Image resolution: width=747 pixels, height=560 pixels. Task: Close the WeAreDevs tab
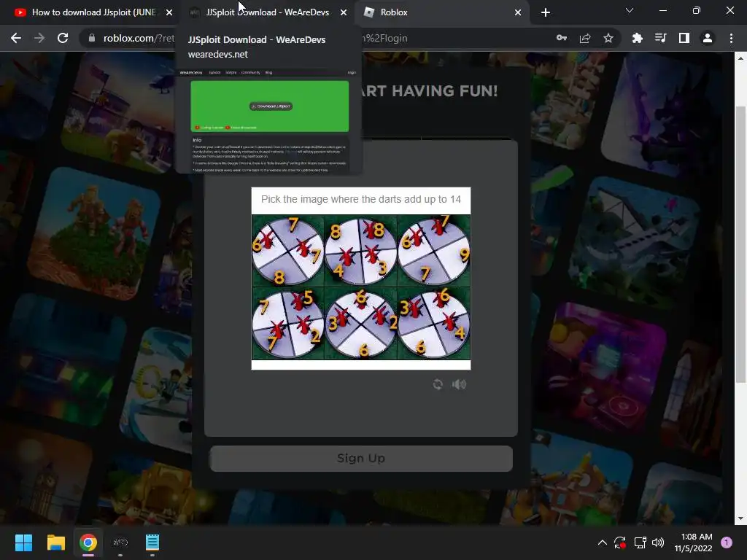344,12
